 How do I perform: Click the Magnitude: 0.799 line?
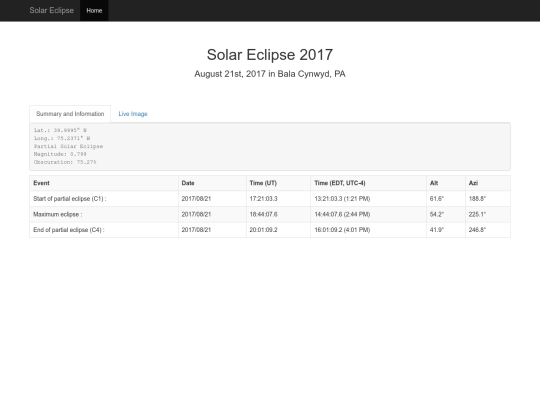60,154
